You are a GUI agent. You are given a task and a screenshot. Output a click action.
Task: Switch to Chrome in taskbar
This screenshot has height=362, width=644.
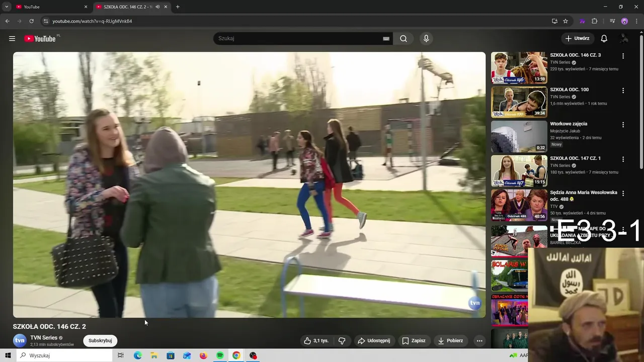236,355
